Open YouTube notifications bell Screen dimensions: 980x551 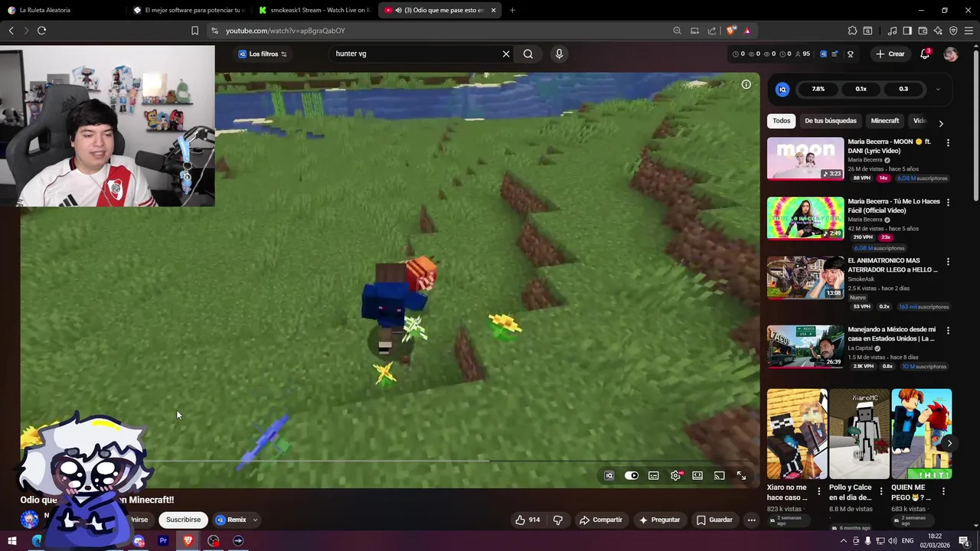925,54
